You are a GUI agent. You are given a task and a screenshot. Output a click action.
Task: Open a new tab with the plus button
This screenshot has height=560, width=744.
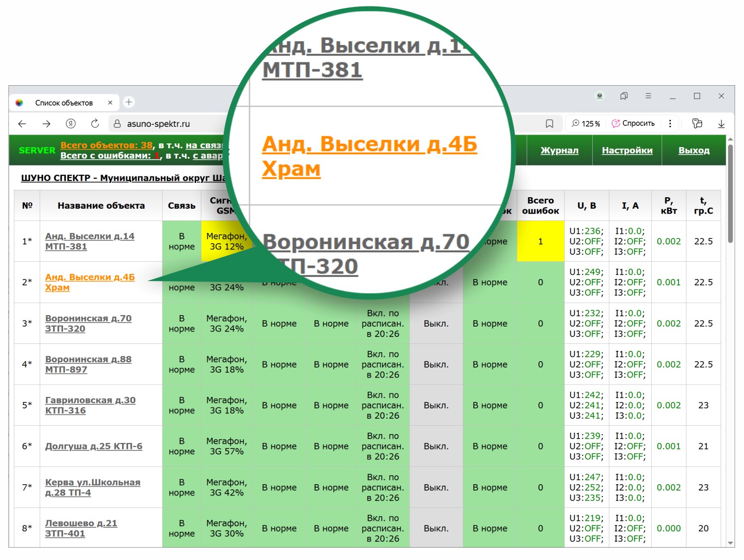[x=129, y=102]
